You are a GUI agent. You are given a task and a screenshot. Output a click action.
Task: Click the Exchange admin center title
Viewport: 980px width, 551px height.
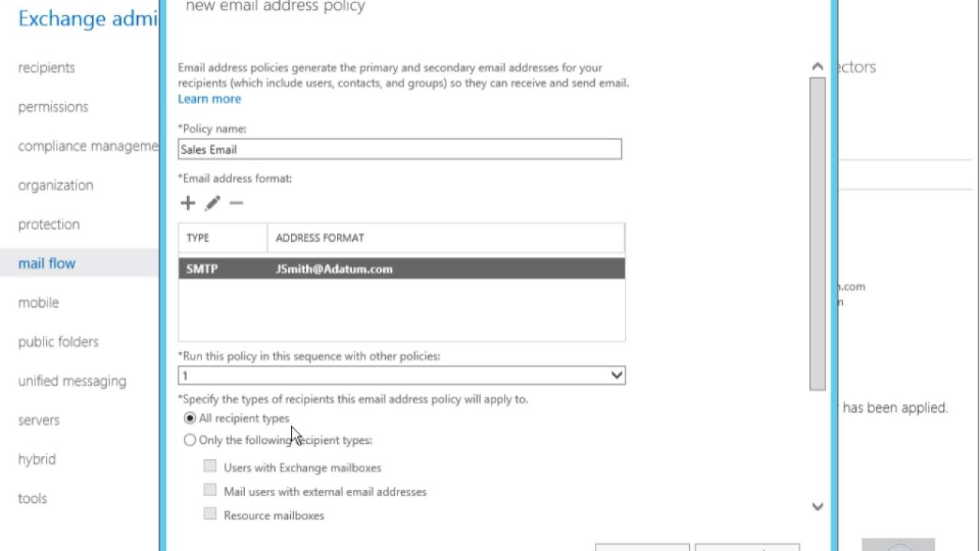[88, 18]
